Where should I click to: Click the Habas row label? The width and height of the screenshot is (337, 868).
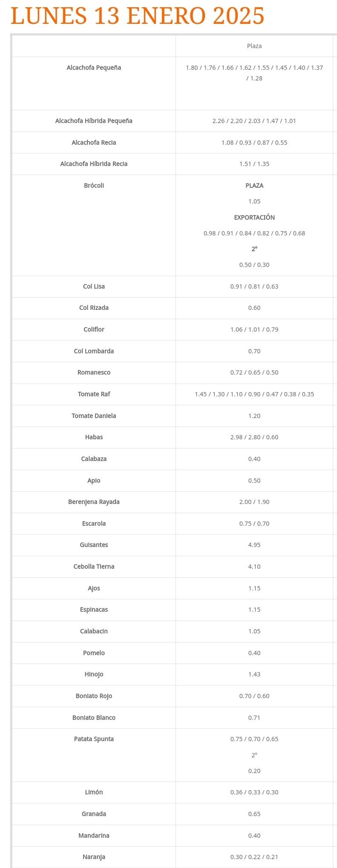pos(94,437)
